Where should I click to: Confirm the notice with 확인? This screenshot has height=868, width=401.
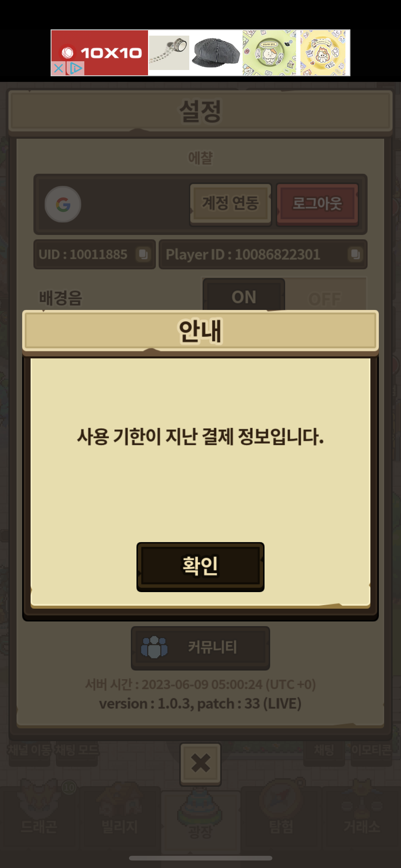tap(200, 567)
